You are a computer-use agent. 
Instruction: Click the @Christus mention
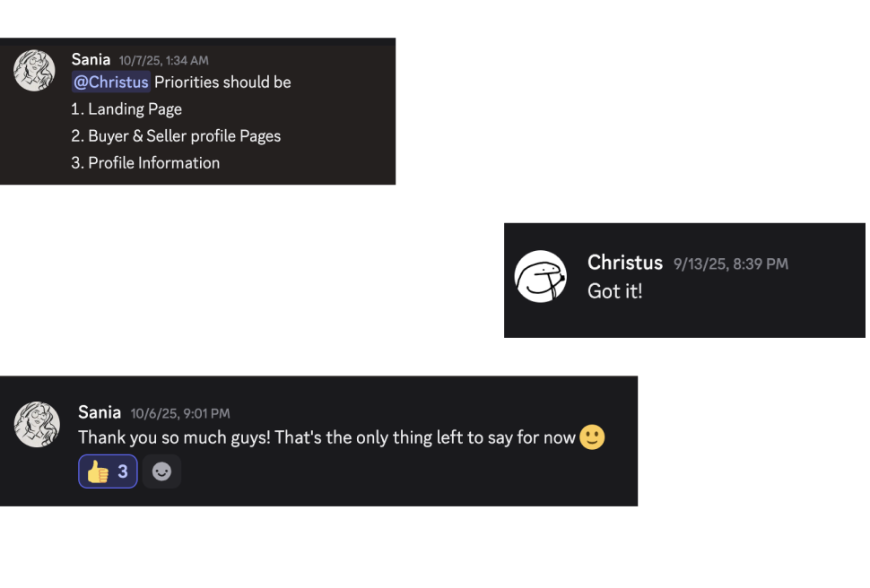[111, 82]
